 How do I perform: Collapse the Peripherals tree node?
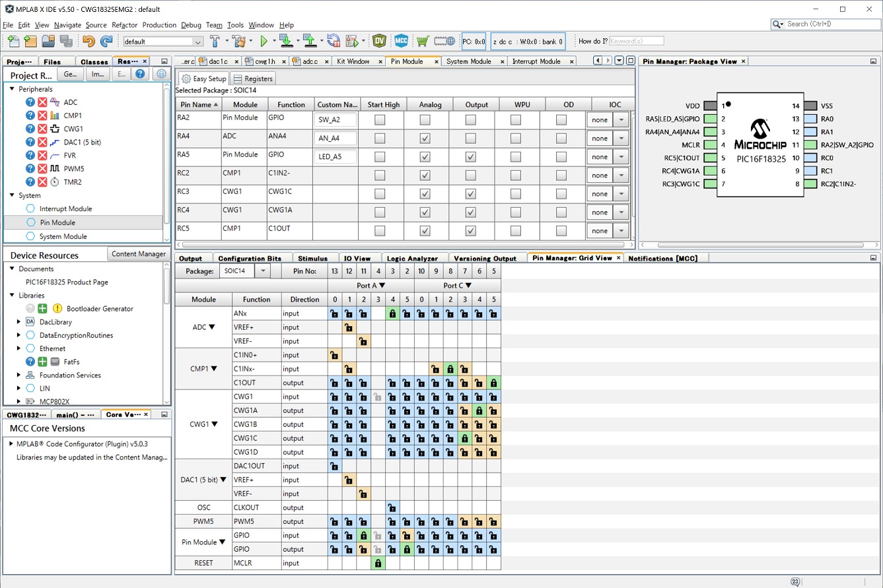click(12, 89)
